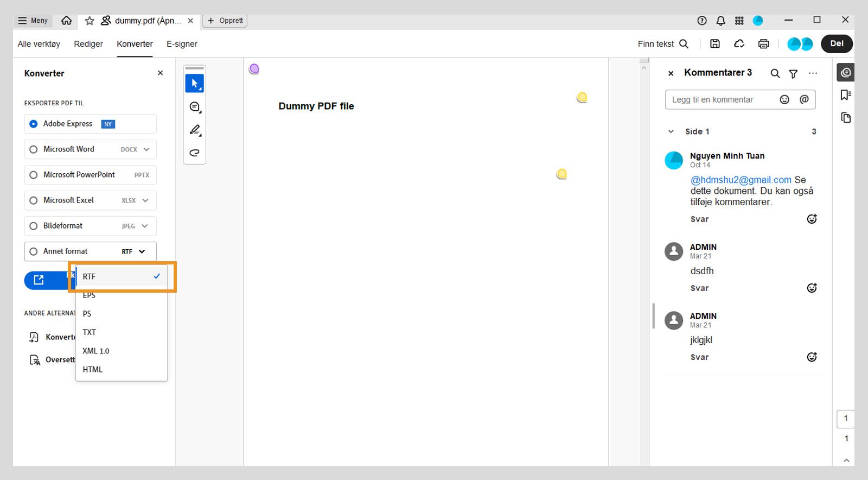Add reaction to the jklgjkl comment
The image size is (868, 480).
(x=812, y=357)
